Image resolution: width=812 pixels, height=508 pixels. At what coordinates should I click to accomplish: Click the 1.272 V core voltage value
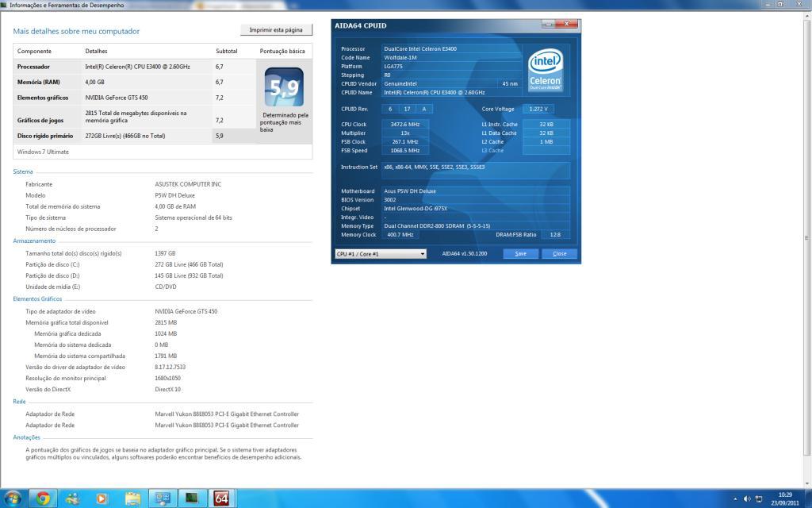point(538,109)
